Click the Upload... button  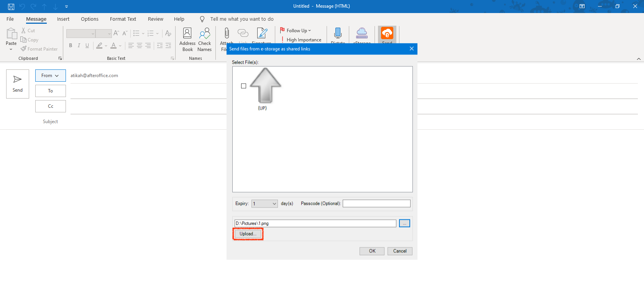click(248, 234)
